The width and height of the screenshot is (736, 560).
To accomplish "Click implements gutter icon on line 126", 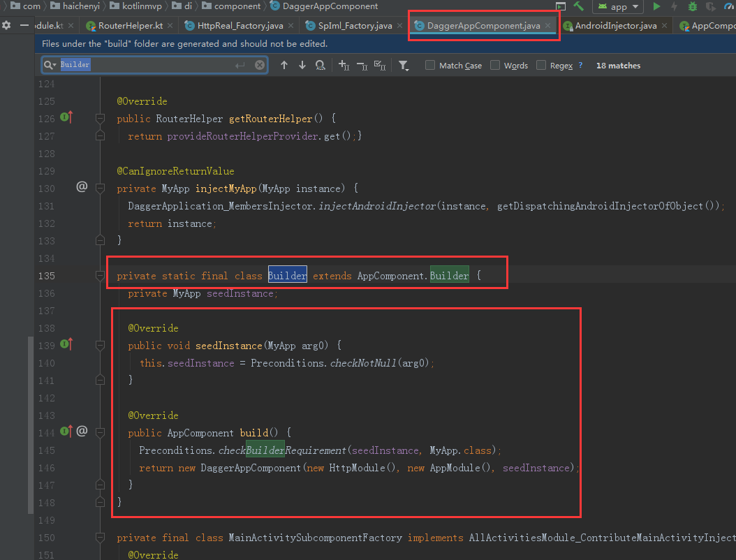I will pos(66,117).
